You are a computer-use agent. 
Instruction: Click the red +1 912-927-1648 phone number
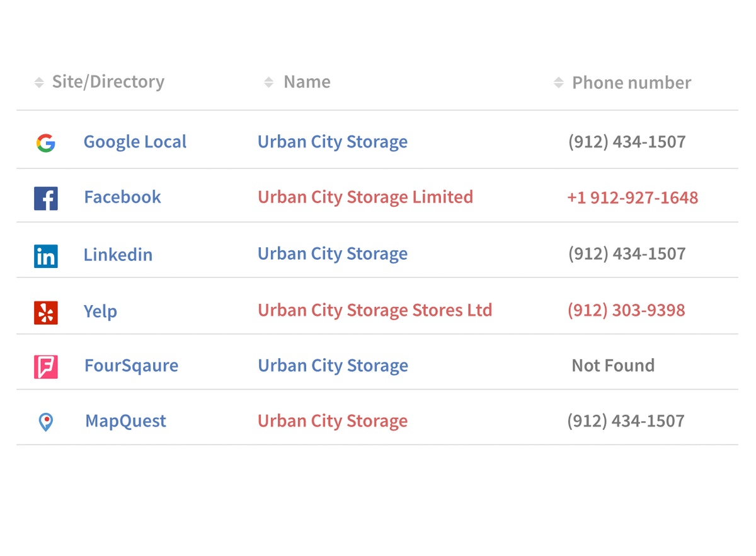[x=632, y=198]
